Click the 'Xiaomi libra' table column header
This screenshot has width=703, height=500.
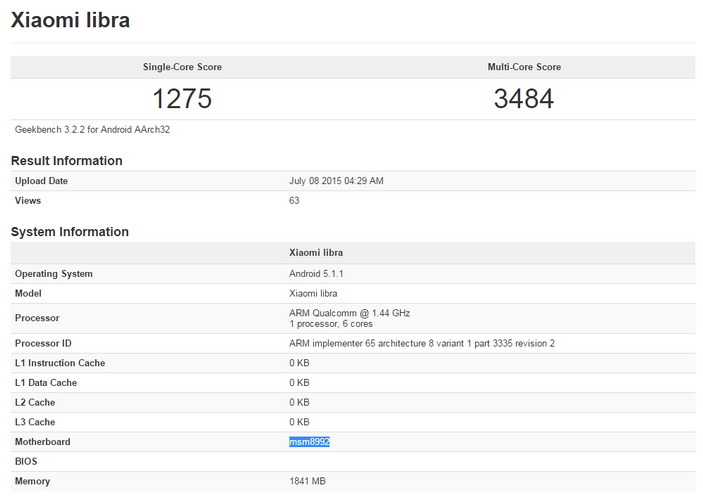coord(316,252)
